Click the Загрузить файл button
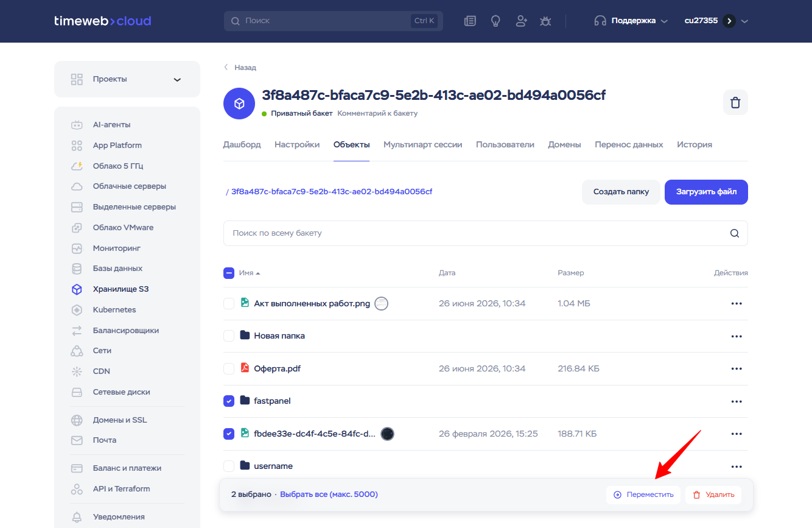The width and height of the screenshot is (812, 528). pos(706,192)
